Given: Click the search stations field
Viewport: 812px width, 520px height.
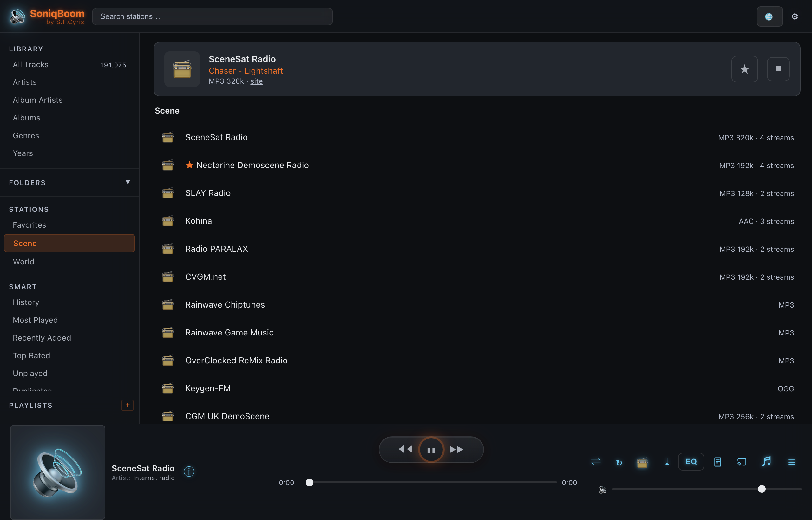Looking at the screenshot, I should click(x=212, y=16).
